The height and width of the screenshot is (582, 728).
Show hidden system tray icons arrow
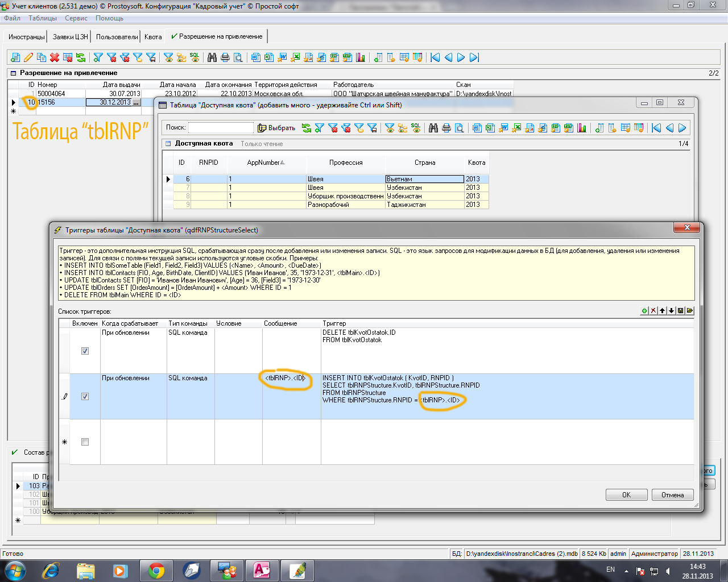point(626,571)
